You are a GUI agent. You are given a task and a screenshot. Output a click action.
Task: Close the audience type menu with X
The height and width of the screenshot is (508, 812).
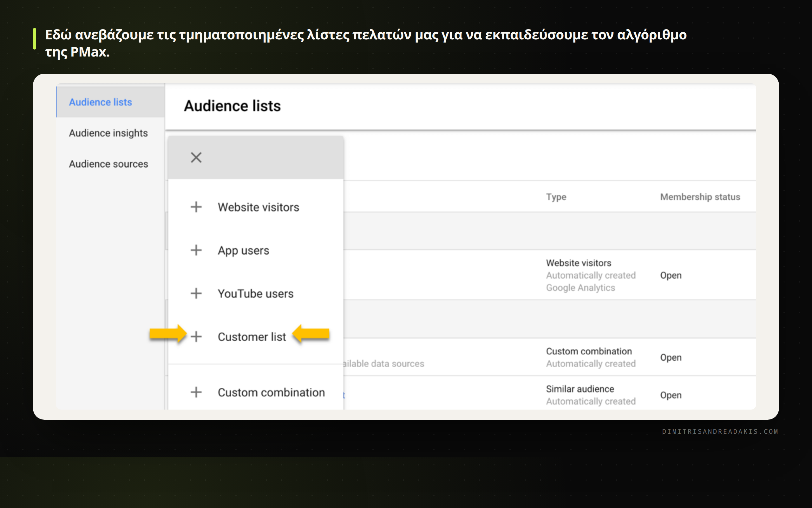point(196,157)
